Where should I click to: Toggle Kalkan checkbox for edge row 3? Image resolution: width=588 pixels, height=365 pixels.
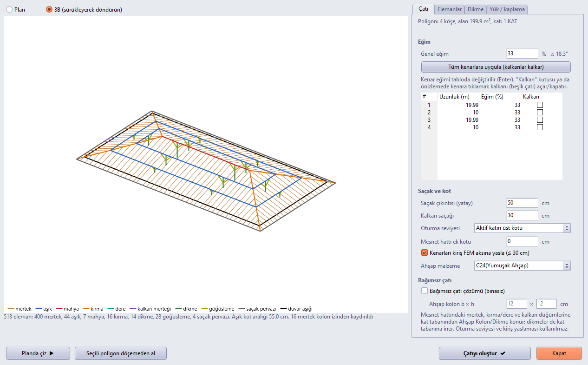[540, 120]
